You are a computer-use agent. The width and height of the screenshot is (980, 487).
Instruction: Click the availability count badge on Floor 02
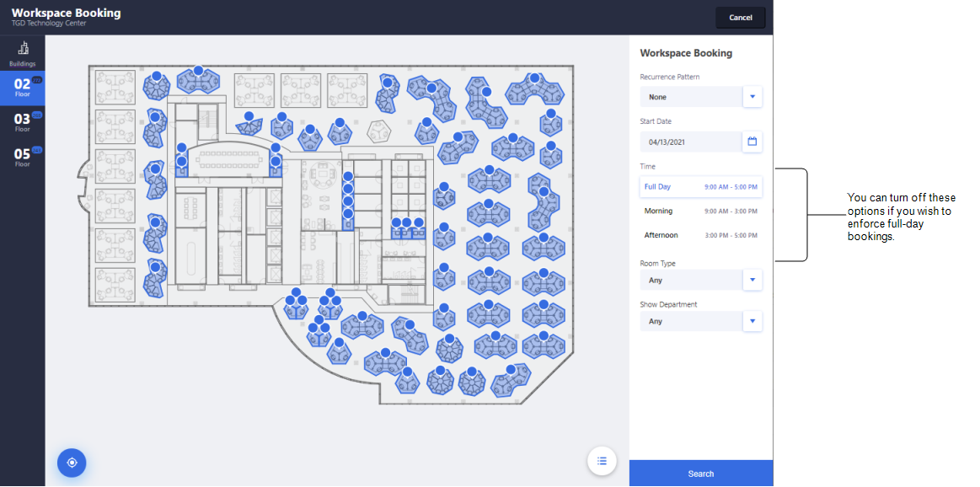[36, 78]
